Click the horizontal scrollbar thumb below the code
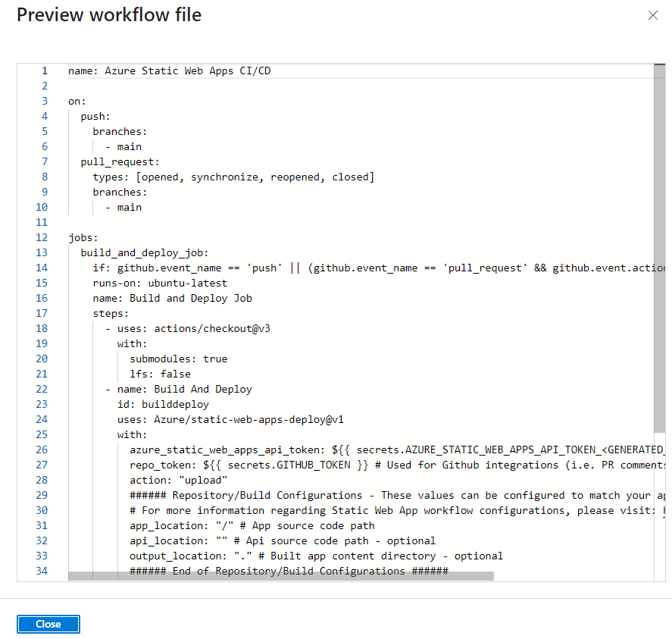Image resolution: width=672 pixels, height=639 pixels. [x=280, y=576]
